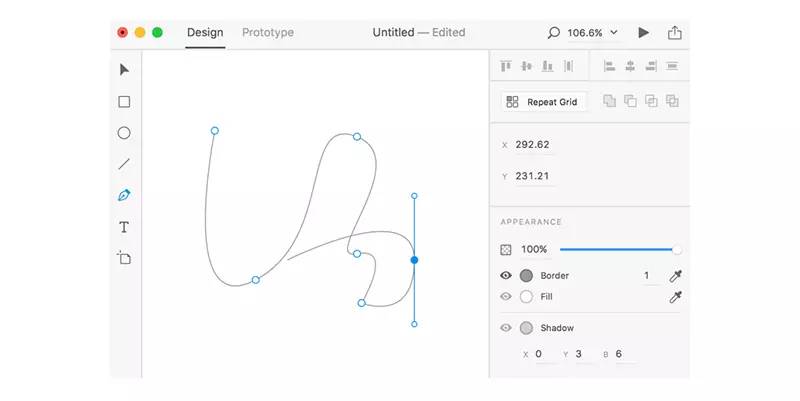Pick border color with eyedropper

tap(675, 276)
